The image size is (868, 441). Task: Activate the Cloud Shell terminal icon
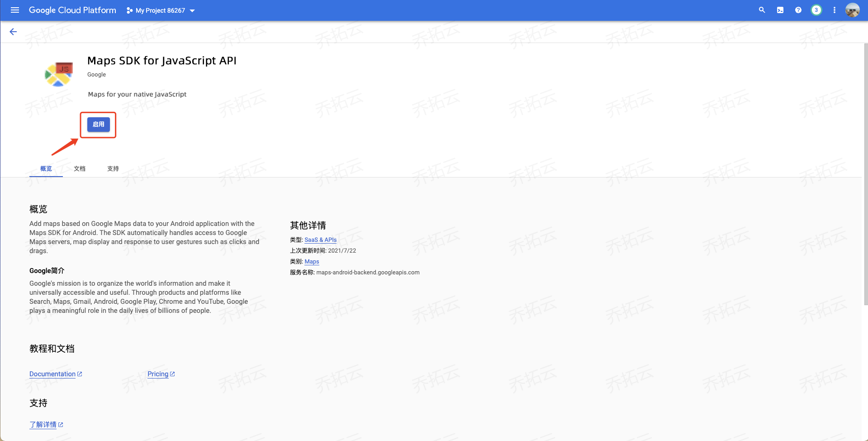(780, 10)
